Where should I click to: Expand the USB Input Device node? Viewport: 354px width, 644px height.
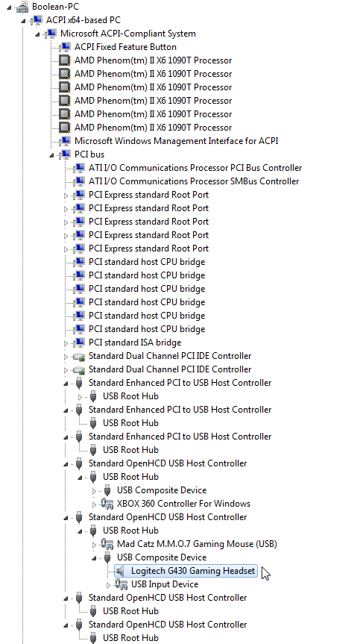coord(108,585)
